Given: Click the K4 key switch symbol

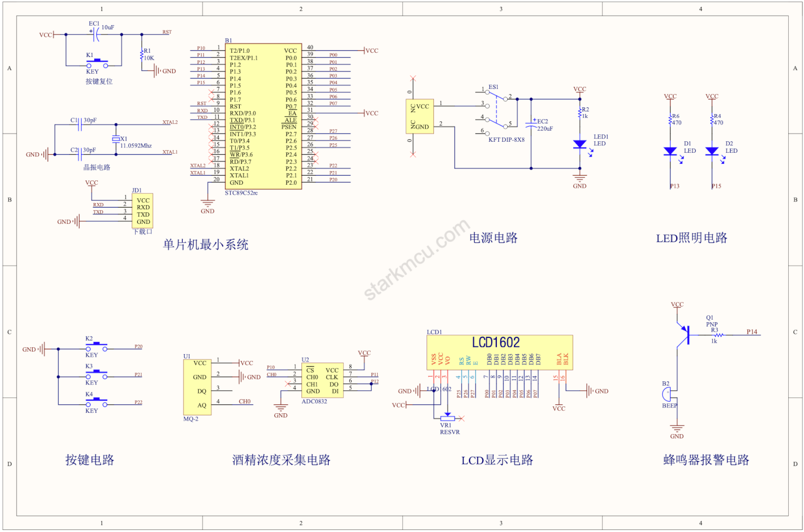Looking at the screenshot, I should coord(97,403).
